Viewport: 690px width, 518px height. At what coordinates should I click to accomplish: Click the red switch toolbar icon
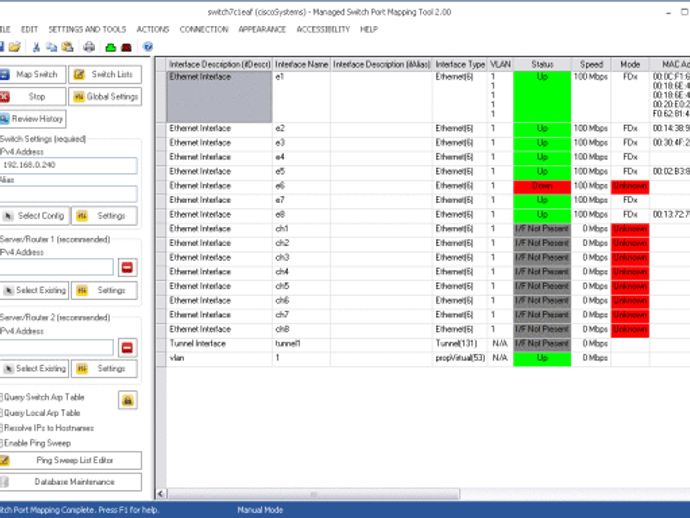(x=126, y=47)
